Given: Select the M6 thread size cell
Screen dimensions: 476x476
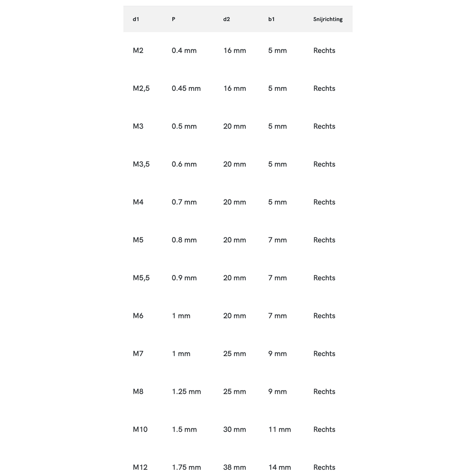Looking at the screenshot, I should [138, 316].
